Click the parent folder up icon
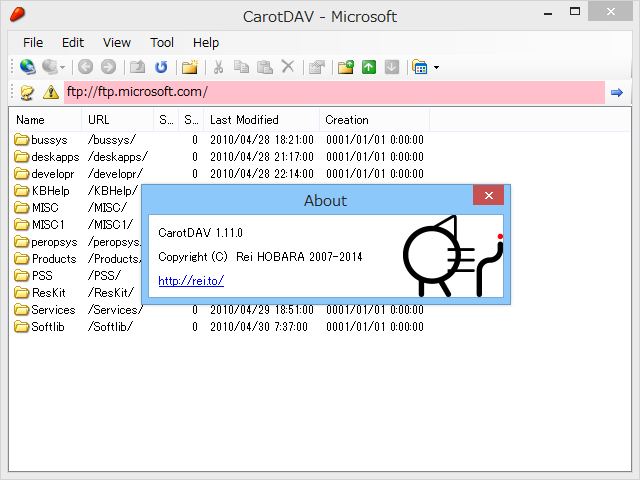Viewport: 640px width, 480px height. click(138, 67)
